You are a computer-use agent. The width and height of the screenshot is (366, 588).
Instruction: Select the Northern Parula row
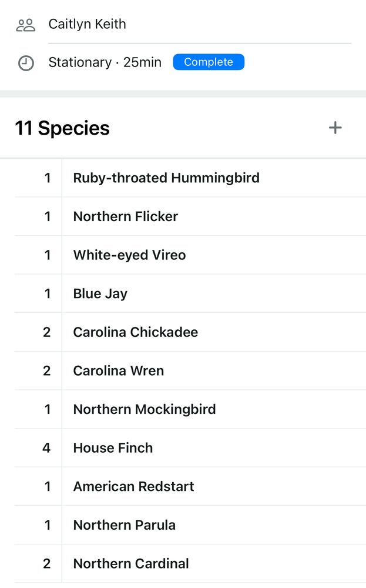(190, 525)
